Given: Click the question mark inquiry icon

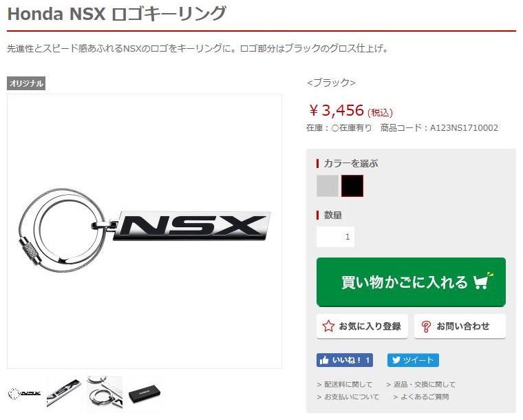Looking at the screenshot, I should 426,326.
